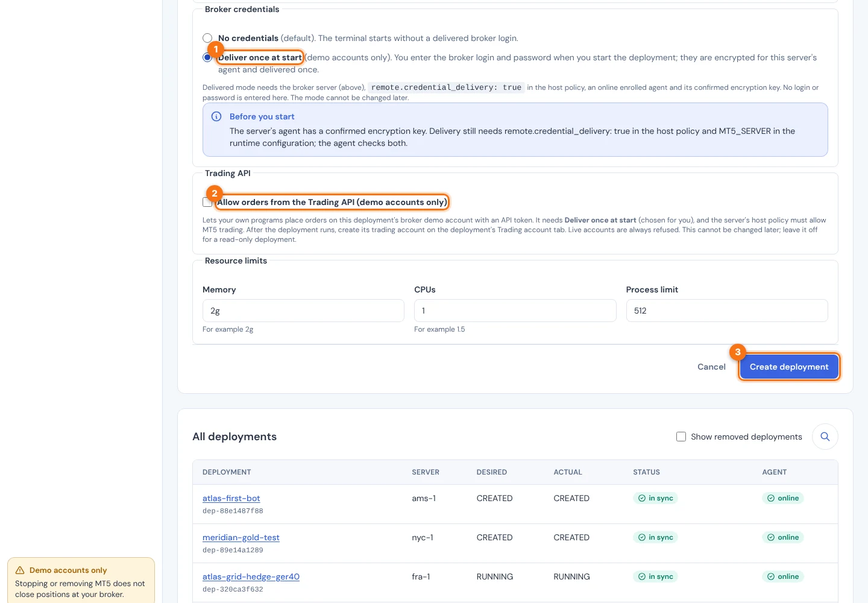Open the atlas-grid-hedge-ger40 deployment link
This screenshot has height=603, width=868.
click(x=251, y=576)
